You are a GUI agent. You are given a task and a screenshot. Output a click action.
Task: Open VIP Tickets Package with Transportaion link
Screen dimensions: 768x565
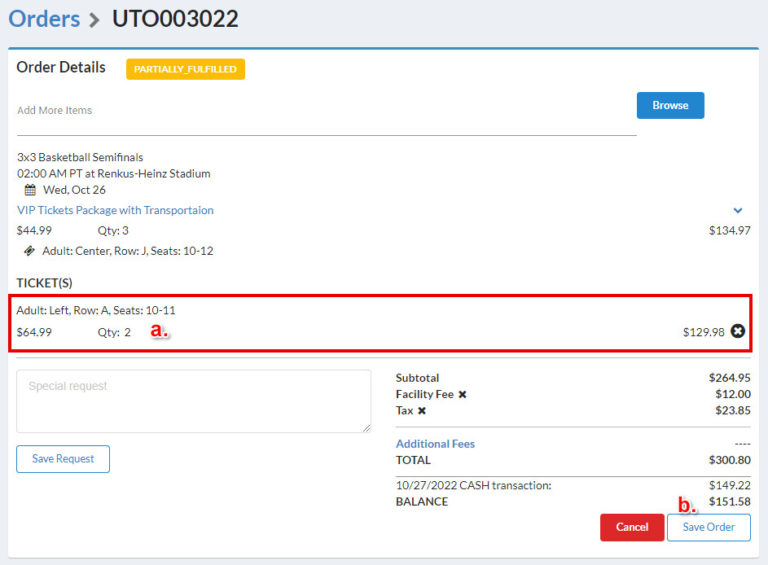(x=115, y=210)
